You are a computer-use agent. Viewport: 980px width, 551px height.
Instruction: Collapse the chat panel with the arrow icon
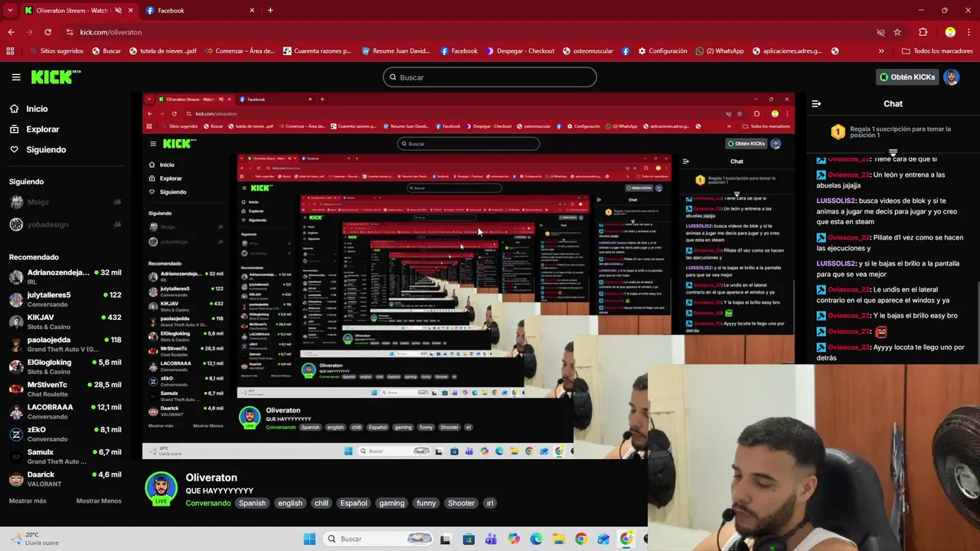pos(816,103)
